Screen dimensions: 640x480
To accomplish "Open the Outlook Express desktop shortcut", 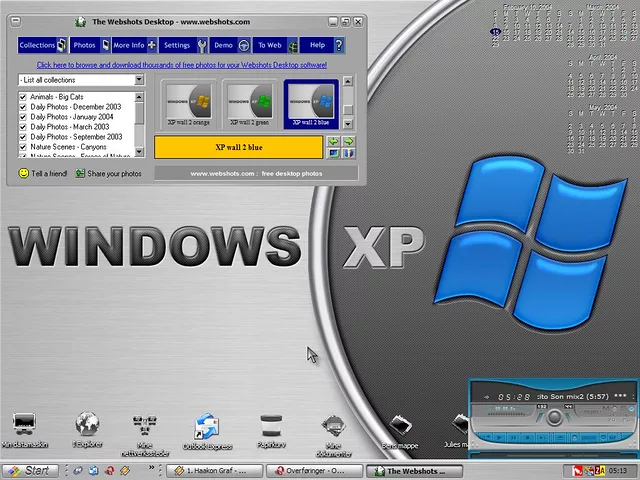I will point(207,432).
